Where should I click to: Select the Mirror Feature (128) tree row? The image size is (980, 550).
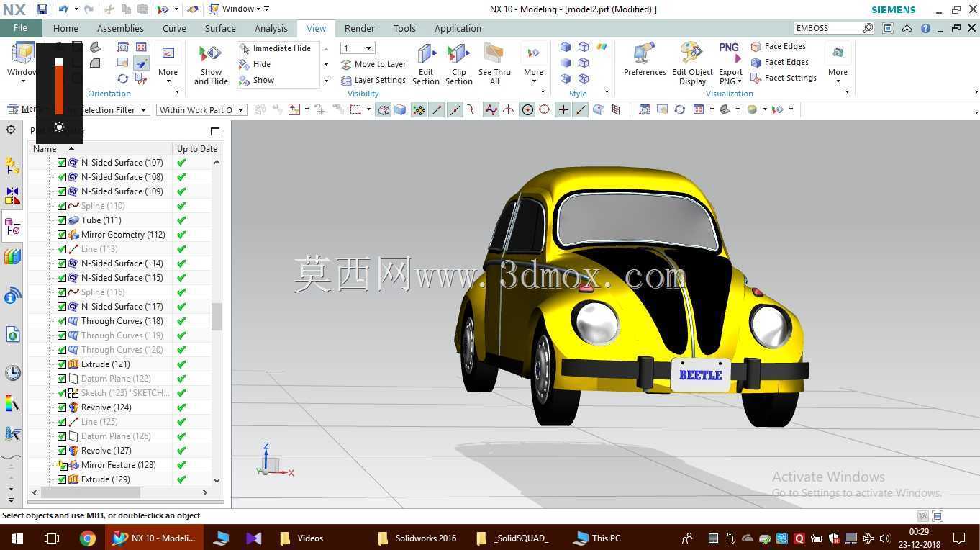pyautogui.click(x=118, y=465)
